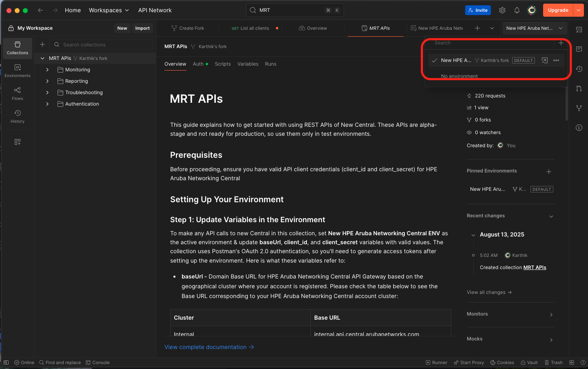Expand the Troubleshooting folder
Screen dimensions: 588x369
pos(47,93)
